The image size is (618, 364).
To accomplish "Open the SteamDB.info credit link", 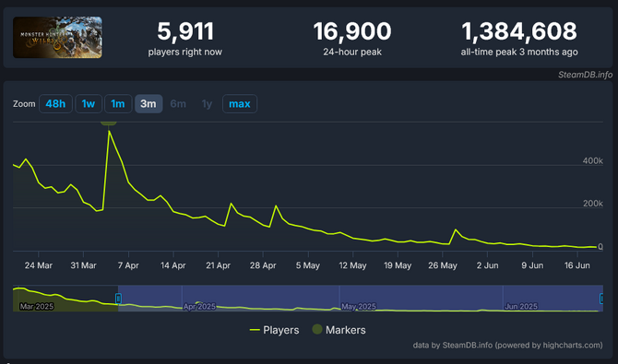I will (x=586, y=75).
